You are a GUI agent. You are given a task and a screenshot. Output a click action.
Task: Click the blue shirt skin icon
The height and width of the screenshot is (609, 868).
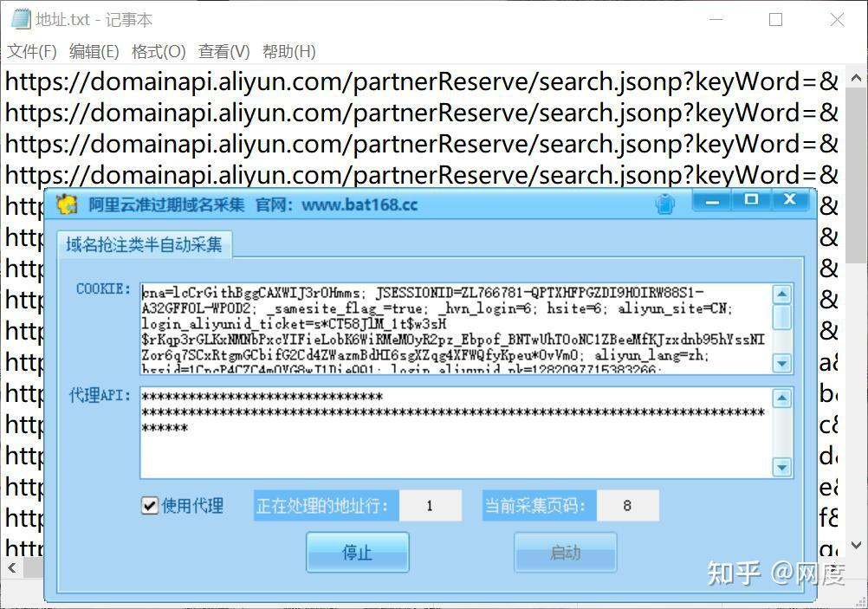pyautogui.click(x=664, y=204)
